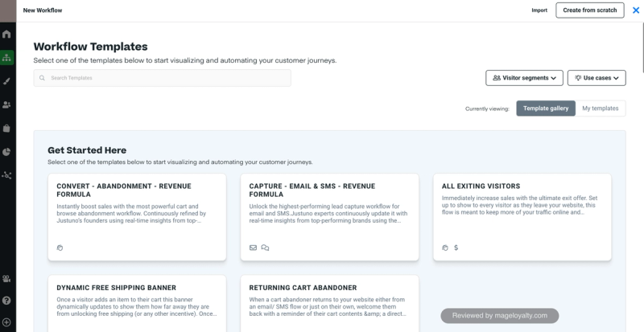Open the integrations nodes icon in sidebar

pos(6,175)
